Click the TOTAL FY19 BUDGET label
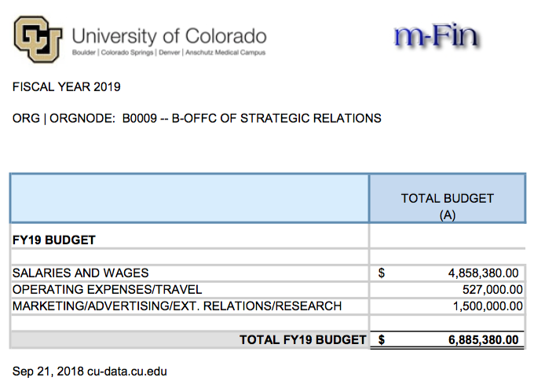This screenshot has height=392, width=545. [303, 340]
